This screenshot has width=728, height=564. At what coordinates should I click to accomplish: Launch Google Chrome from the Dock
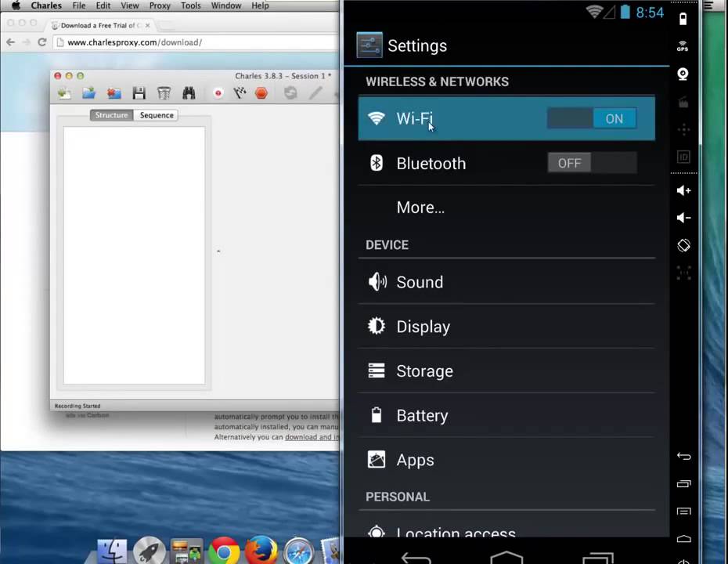click(x=224, y=551)
